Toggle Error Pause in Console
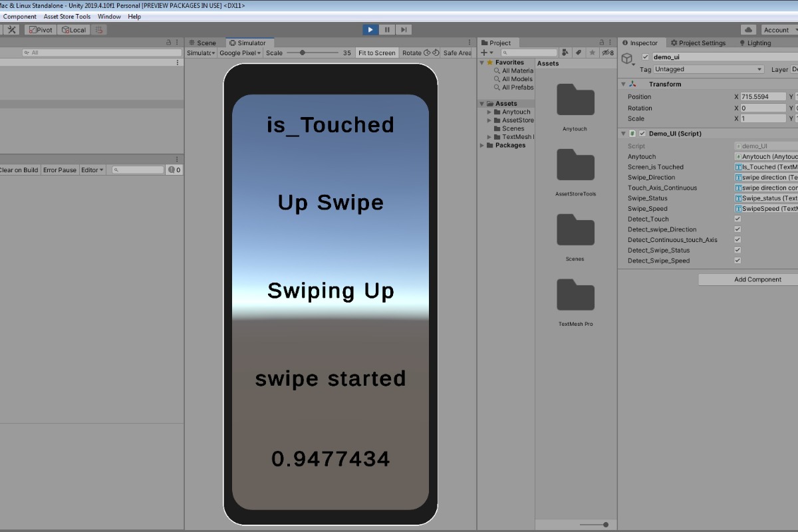This screenshot has width=798, height=532. (60, 170)
